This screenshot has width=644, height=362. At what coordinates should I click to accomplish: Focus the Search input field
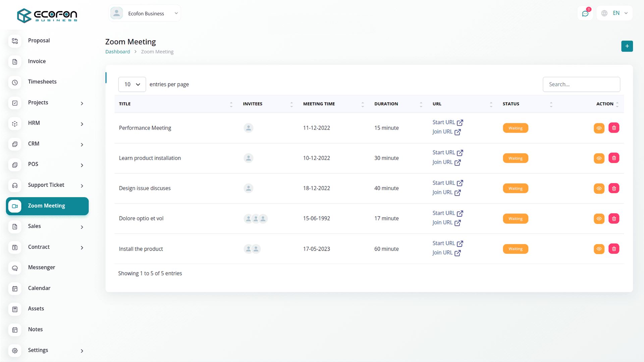point(581,84)
